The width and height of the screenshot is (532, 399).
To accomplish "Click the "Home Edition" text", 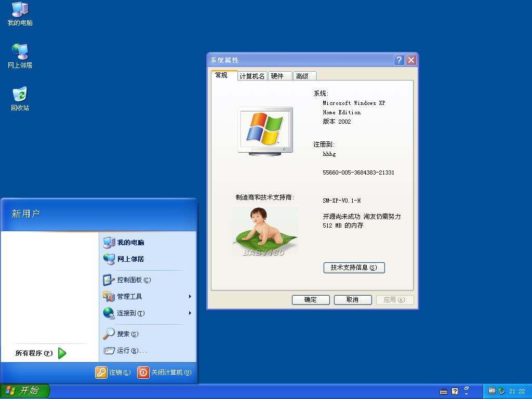I will [342, 112].
